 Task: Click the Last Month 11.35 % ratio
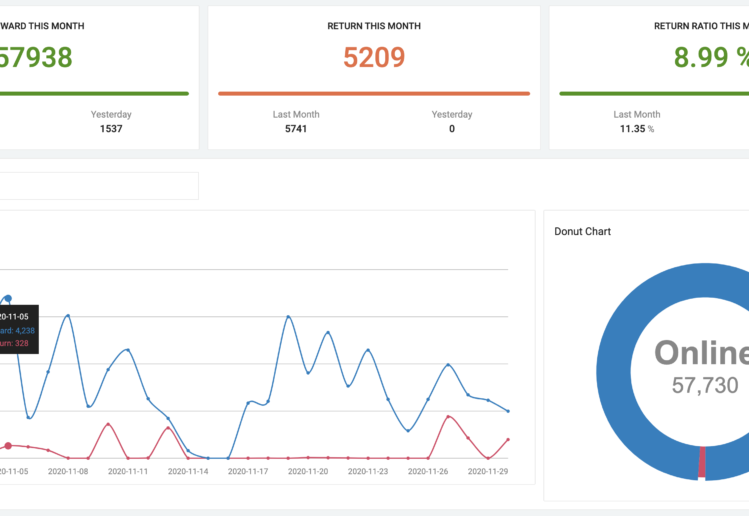(636, 129)
